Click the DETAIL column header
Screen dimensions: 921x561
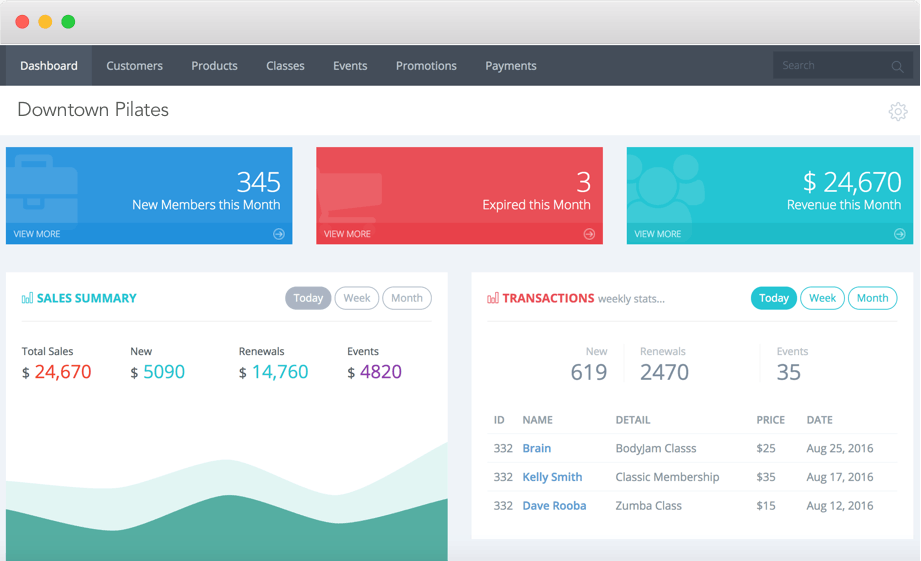coord(633,420)
